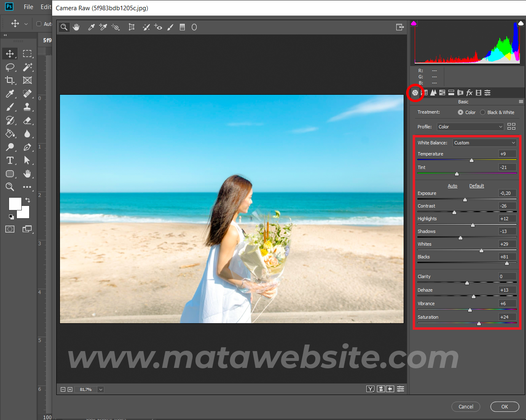526x420 pixels.
Task: Click the OK button
Action: pos(505,406)
